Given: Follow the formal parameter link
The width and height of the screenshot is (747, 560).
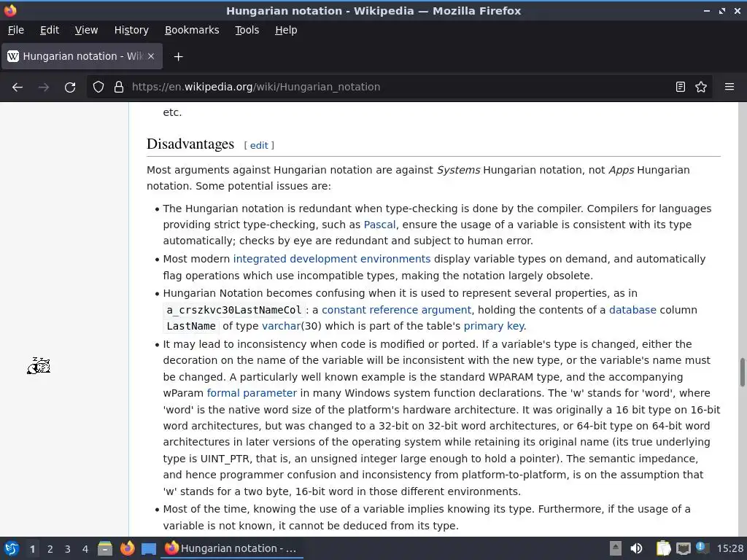Looking at the screenshot, I should (252, 393).
